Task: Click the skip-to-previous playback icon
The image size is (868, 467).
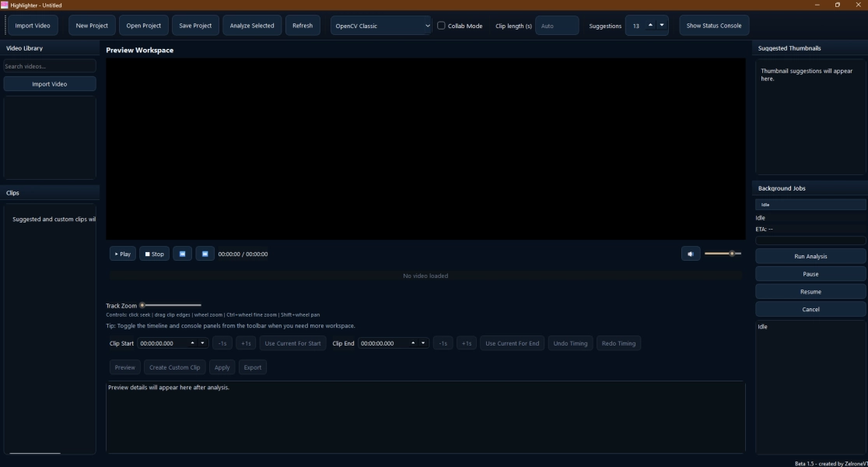Action: [182, 254]
